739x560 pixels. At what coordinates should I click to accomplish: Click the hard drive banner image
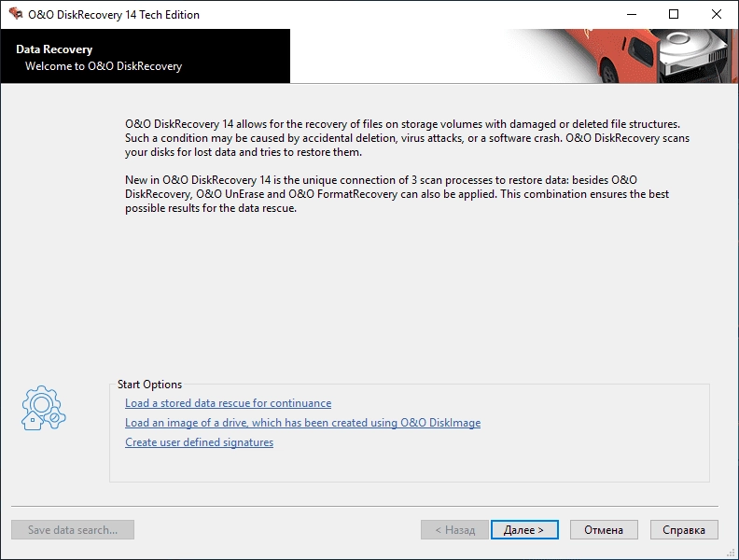pos(622,56)
